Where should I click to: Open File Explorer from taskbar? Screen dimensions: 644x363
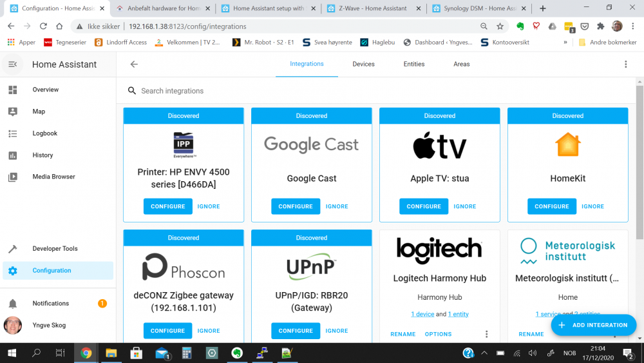(111, 353)
